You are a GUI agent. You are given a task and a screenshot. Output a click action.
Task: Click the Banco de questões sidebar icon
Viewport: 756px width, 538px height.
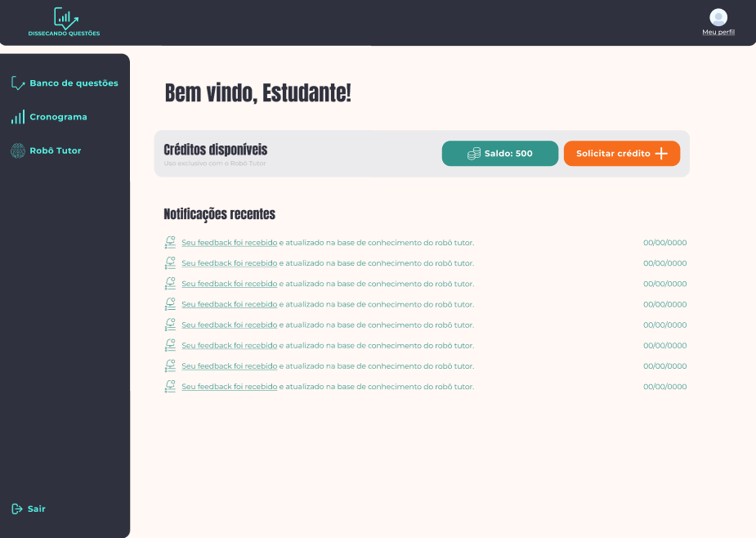point(18,83)
